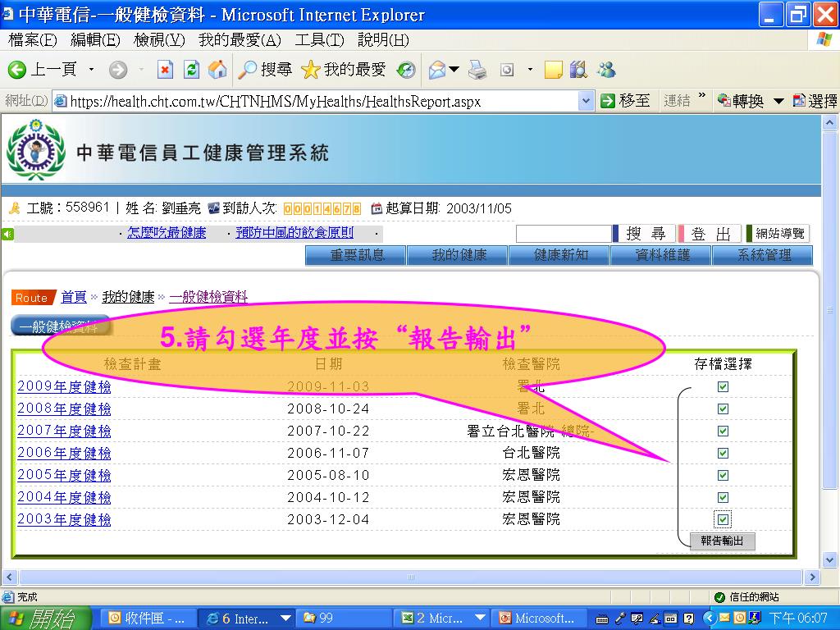This screenshot has height=630, width=840.
Task: Open the folder 99 taskbar item
Action: (x=343, y=619)
